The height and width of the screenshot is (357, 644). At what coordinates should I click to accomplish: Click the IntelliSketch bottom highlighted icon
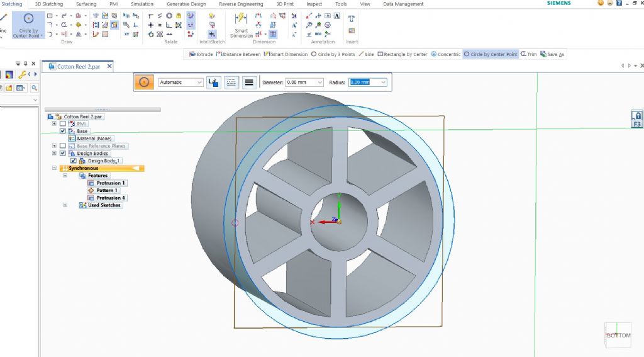pos(212,34)
